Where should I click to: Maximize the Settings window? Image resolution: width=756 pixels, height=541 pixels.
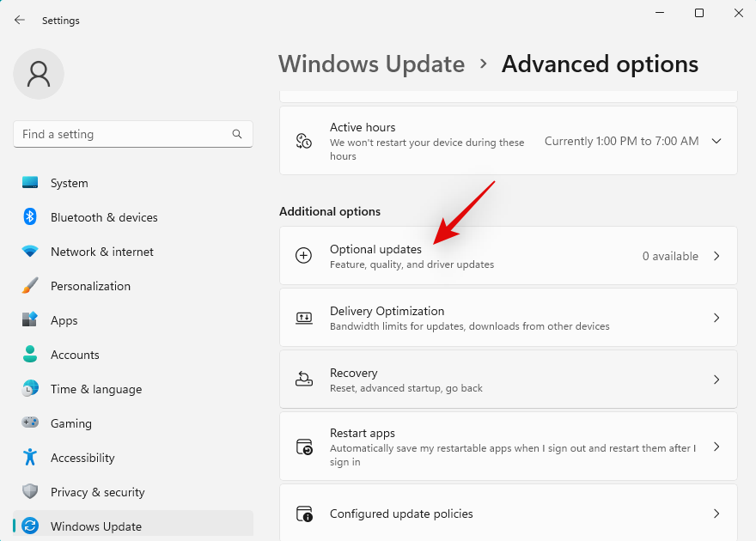pyautogui.click(x=699, y=13)
